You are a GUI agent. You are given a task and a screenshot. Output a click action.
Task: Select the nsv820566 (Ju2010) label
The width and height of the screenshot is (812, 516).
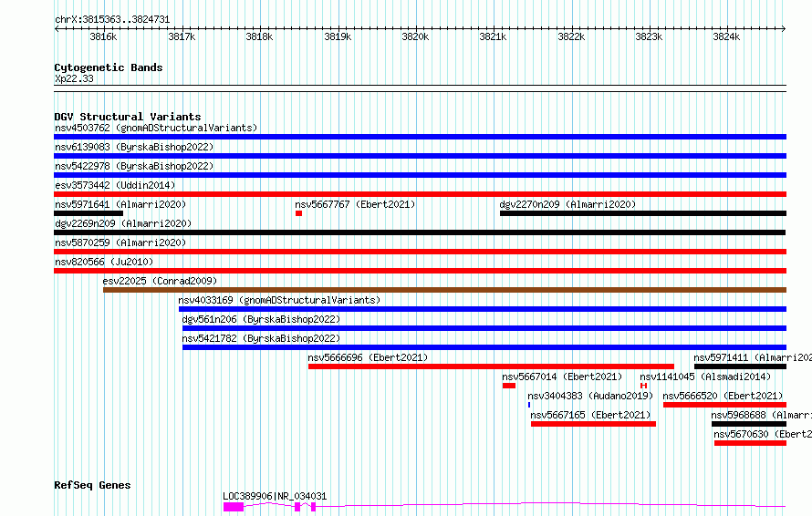tap(104, 262)
